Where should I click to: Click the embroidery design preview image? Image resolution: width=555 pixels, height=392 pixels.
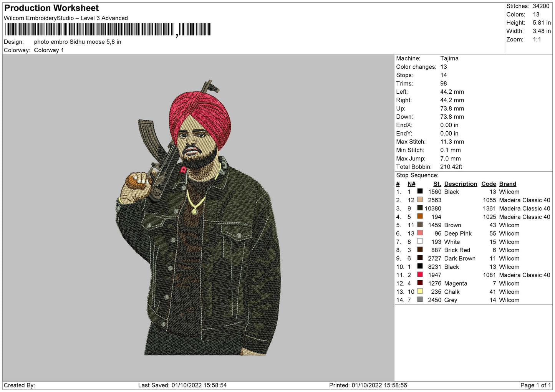(x=199, y=218)
